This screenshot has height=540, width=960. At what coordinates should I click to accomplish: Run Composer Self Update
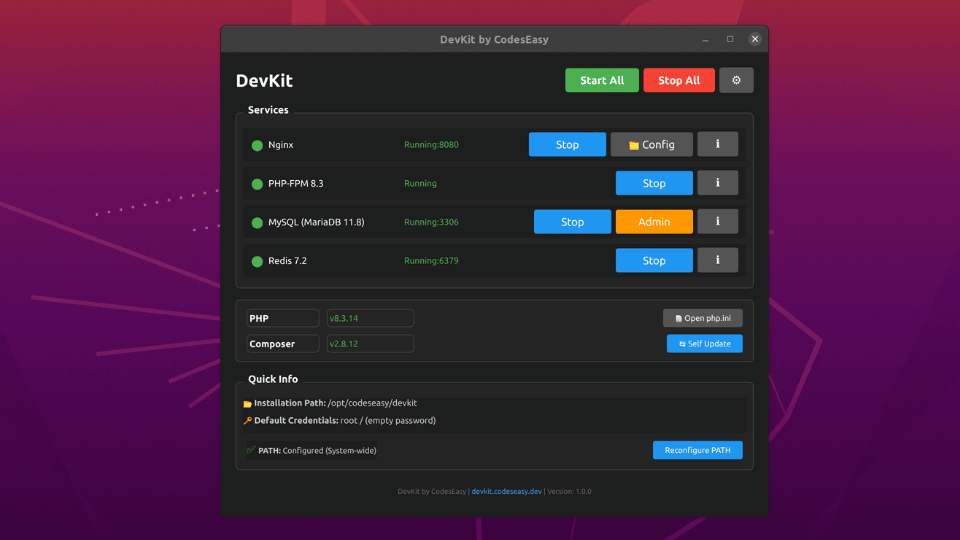pyautogui.click(x=705, y=343)
